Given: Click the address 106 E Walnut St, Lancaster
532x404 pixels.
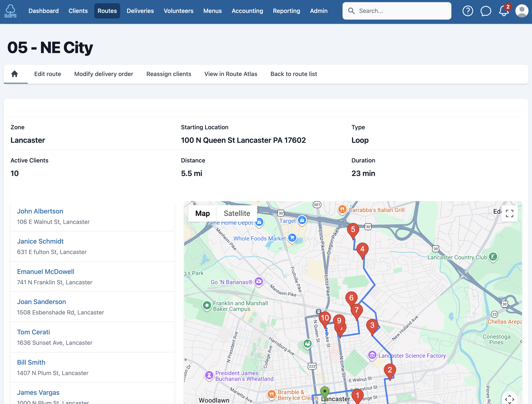Looking at the screenshot, I should pyautogui.click(x=53, y=222).
